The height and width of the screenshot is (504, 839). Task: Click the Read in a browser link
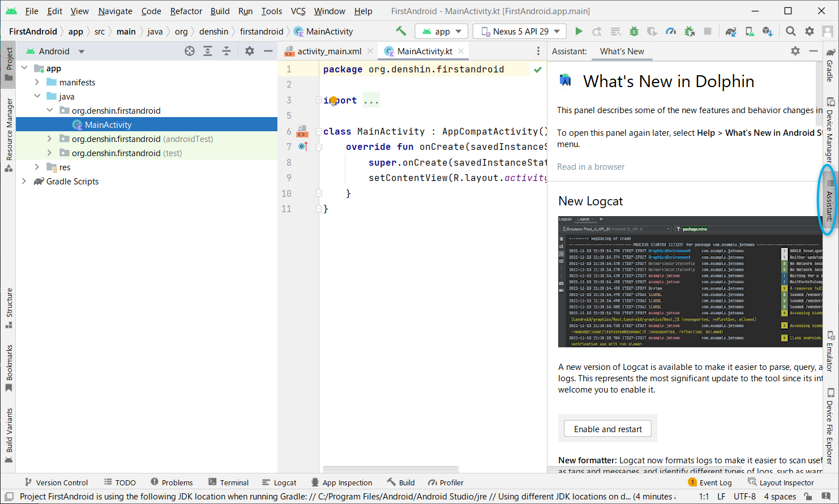click(x=590, y=166)
